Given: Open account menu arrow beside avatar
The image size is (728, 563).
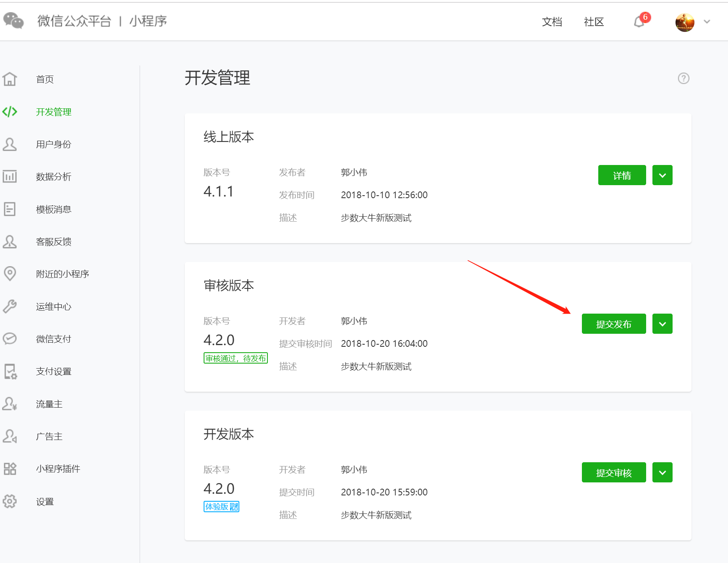Looking at the screenshot, I should [707, 22].
